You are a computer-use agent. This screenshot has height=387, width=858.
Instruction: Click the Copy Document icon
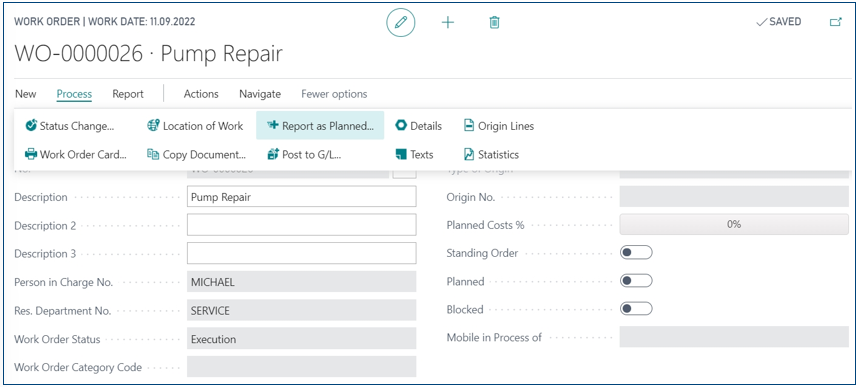coord(153,154)
